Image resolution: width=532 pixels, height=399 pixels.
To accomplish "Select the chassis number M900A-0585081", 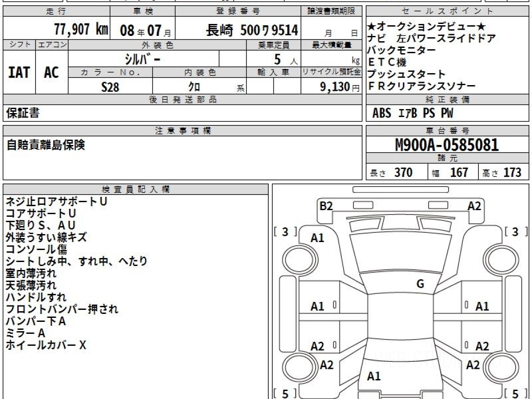I will pyautogui.click(x=447, y=145).
